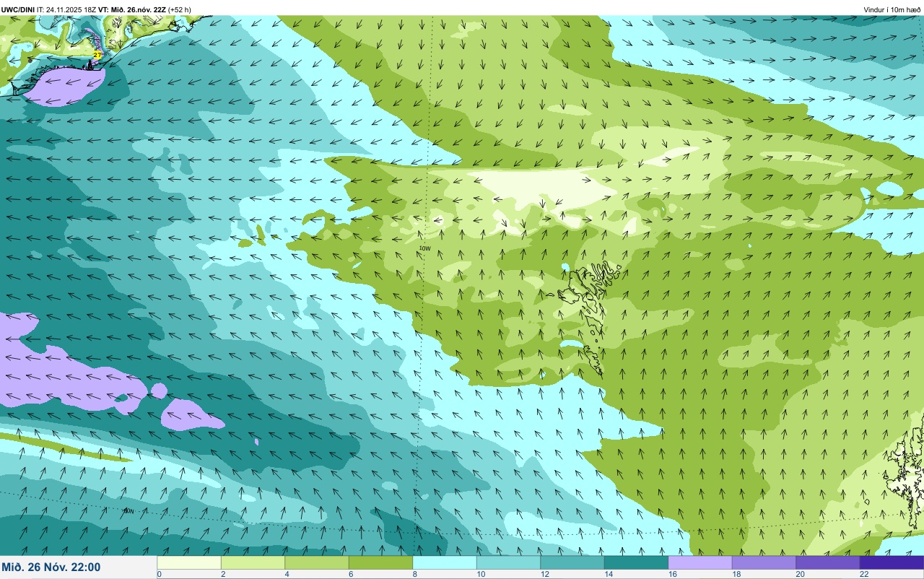Screen dimensions: 924x579
Task: Select the medium green 4–6 legend swatch
Action: tap(317, 562)
